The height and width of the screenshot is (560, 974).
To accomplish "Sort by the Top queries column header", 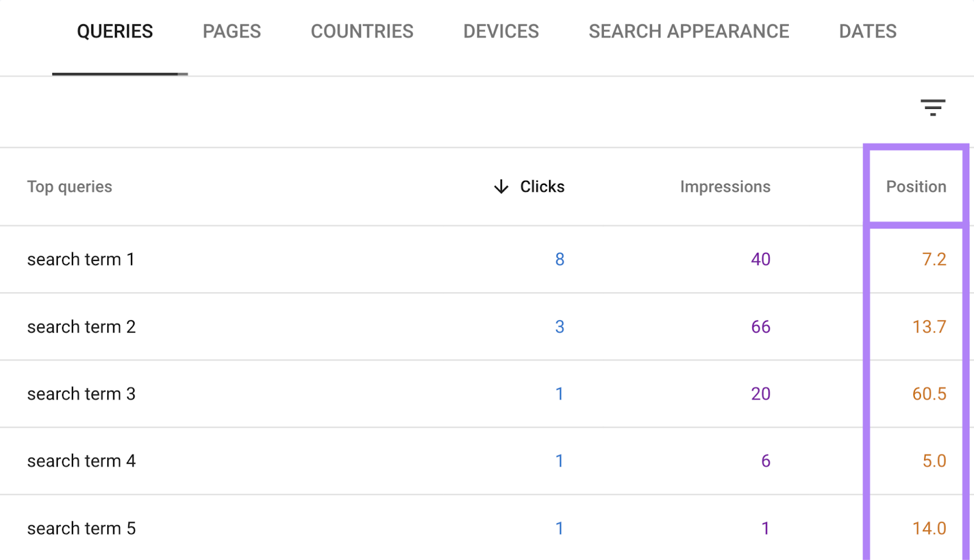I will (69, 187).
